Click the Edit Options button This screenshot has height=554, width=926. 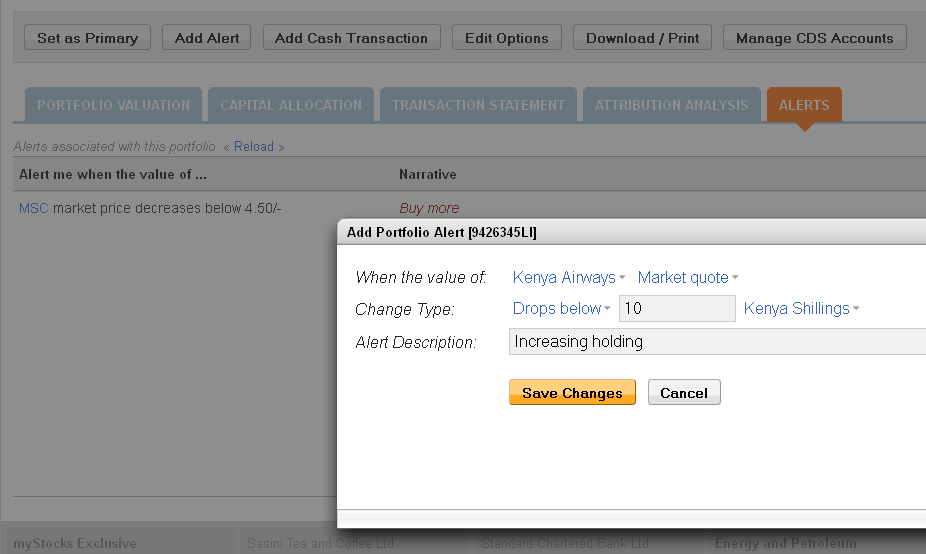click(x=507, y=38)
